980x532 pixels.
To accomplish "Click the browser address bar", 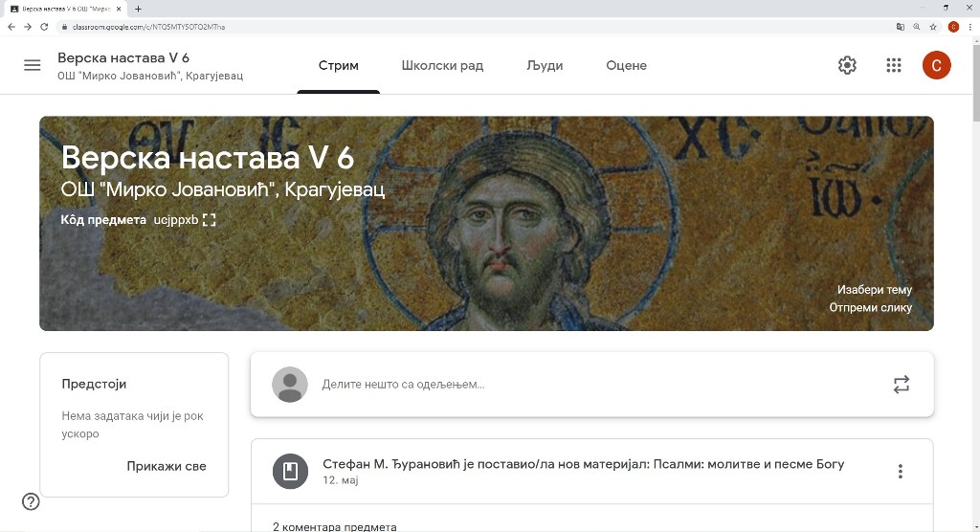I will coord(475,27).
